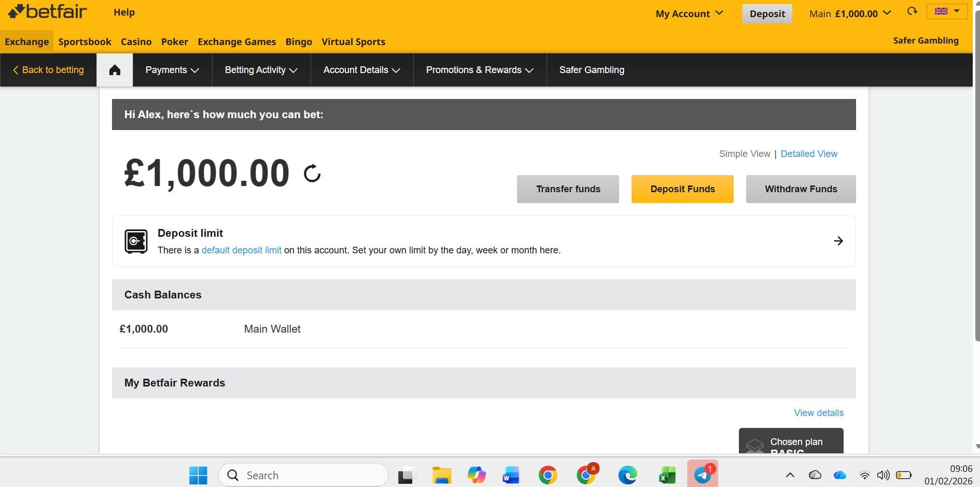Viewport: 980px width, 487px height.
Task: Go Back to betting
Action: [x=48, y=70]
